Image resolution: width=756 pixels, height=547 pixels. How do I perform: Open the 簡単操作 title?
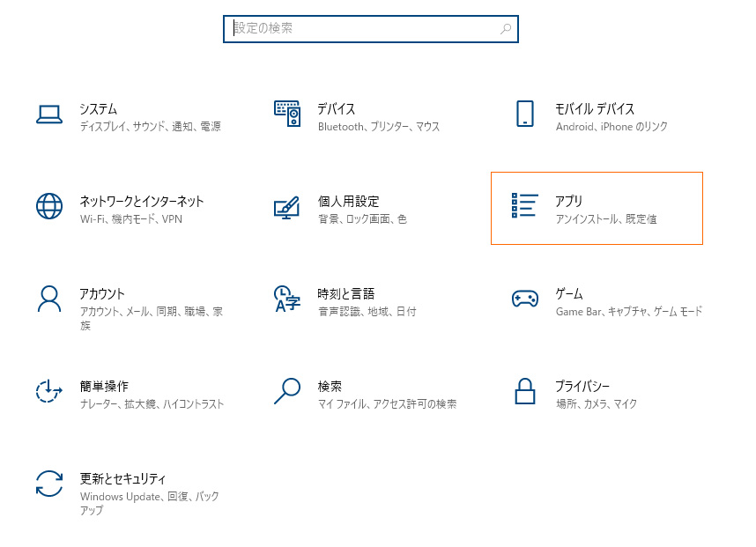click(x=104, y=386)
